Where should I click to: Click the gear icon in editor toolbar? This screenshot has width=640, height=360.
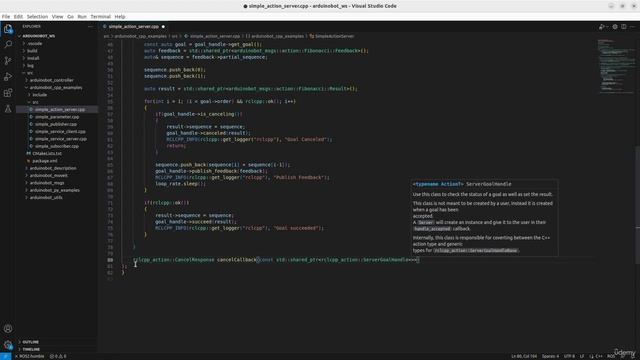[615, 27]
